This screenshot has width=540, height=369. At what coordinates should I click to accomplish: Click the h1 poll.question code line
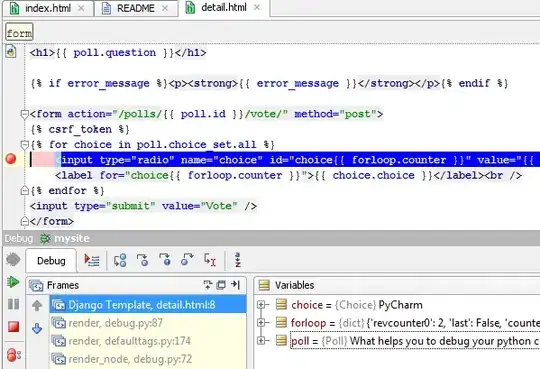118,53
